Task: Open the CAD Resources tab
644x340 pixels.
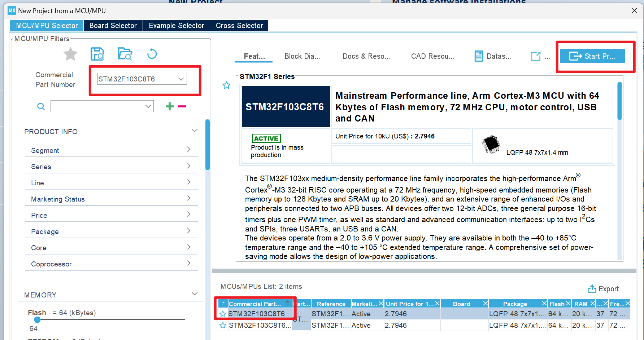Action: click(x=433, y=56)
